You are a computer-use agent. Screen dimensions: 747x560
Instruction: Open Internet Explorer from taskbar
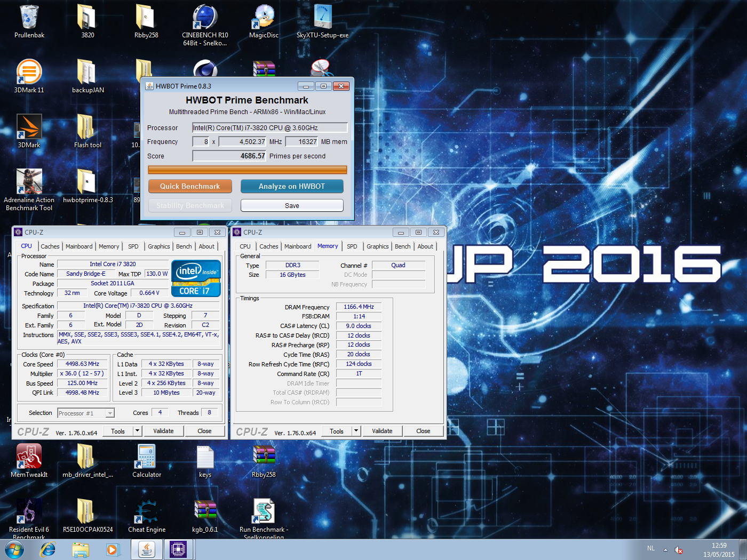click(48, 549)
